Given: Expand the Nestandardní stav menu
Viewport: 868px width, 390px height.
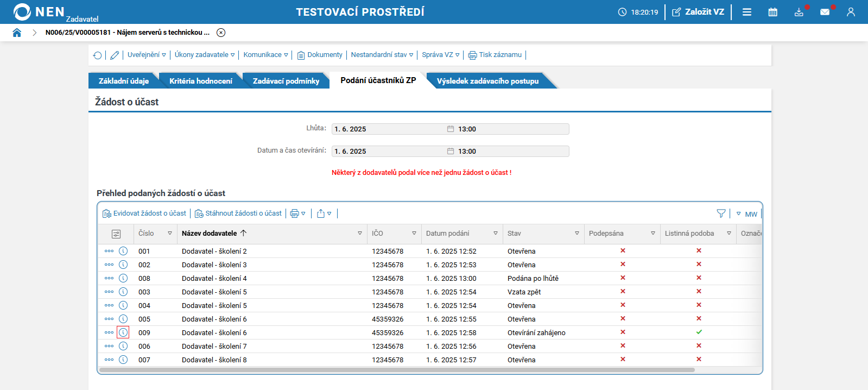Looking at the screenshot, I should (382, 55).
